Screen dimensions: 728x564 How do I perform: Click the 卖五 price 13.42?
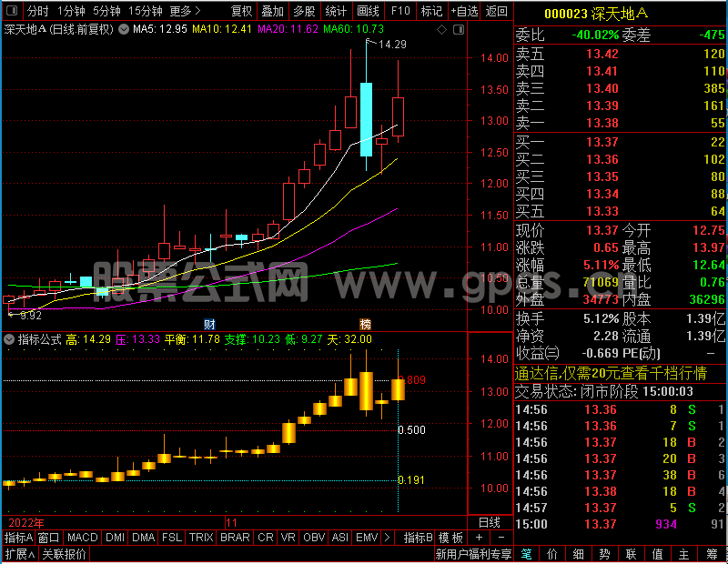click(x=602, y=54)
